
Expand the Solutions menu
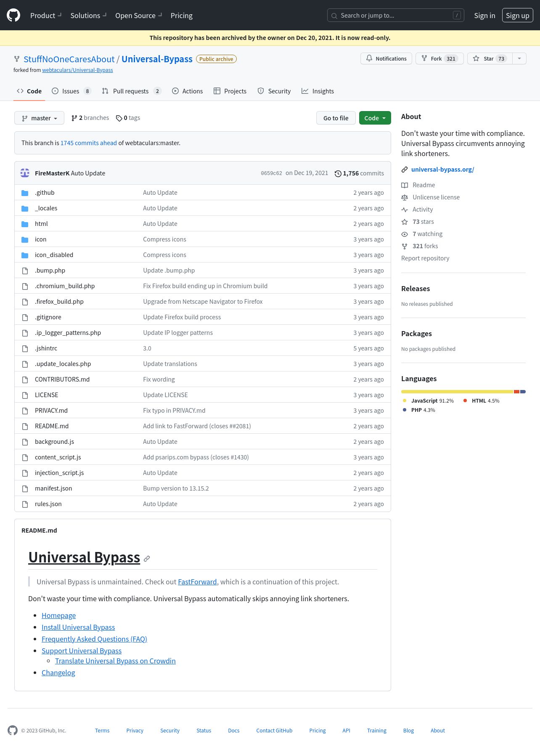pos(88,16)
